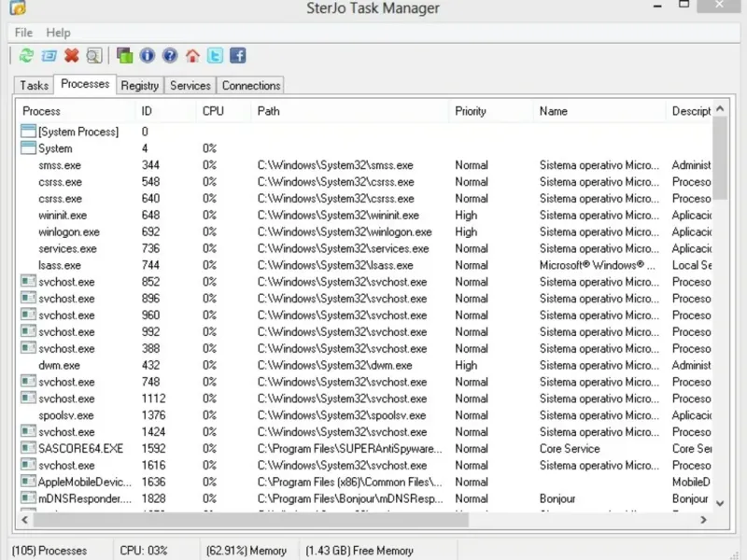
Task: Open the Services tab
Action: [x=190, y=85]
